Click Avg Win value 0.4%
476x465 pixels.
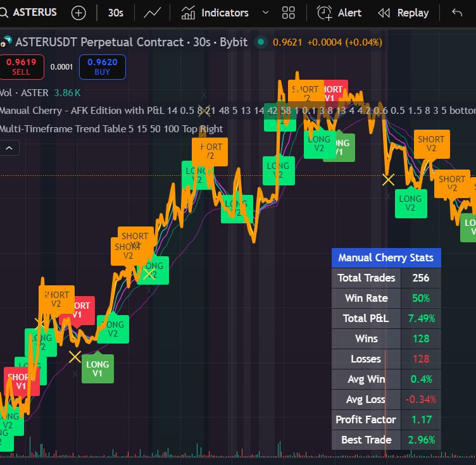(421, 379)
